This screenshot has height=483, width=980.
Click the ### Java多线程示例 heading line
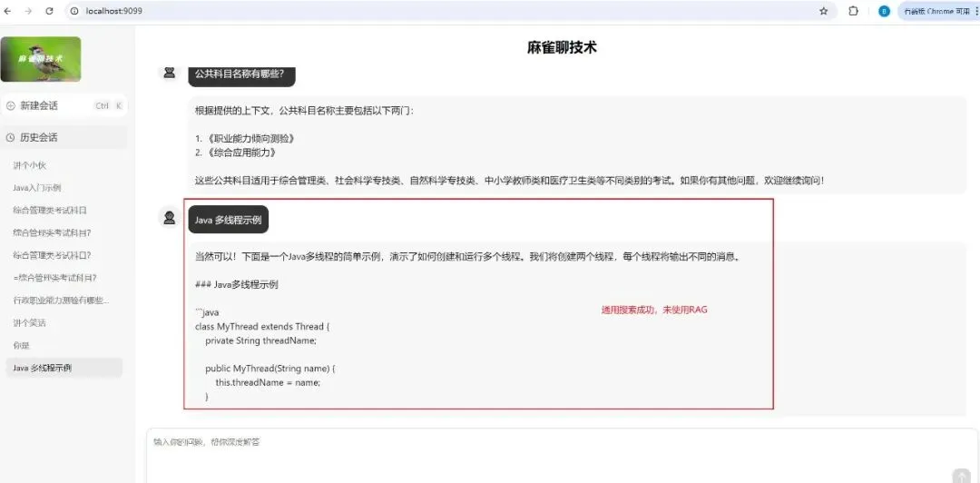click(236, 285)
